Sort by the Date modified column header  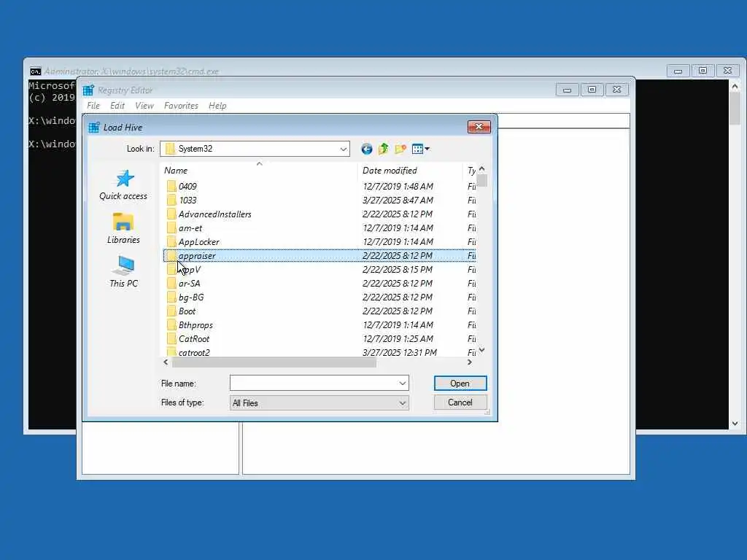pyautogui.click(x=410, y=171)
